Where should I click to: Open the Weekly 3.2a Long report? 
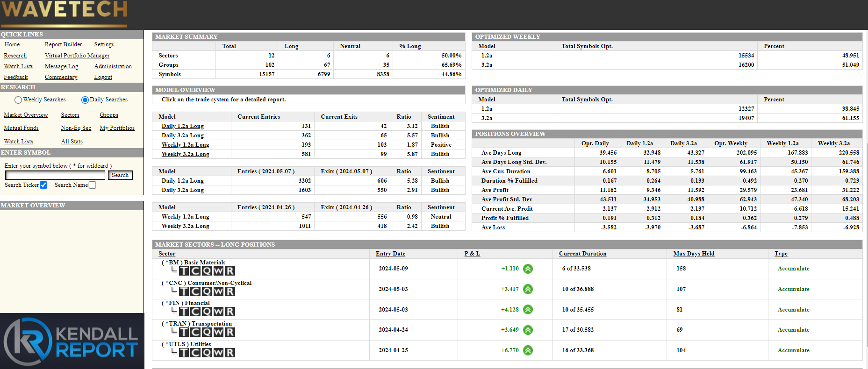(186, 154)
